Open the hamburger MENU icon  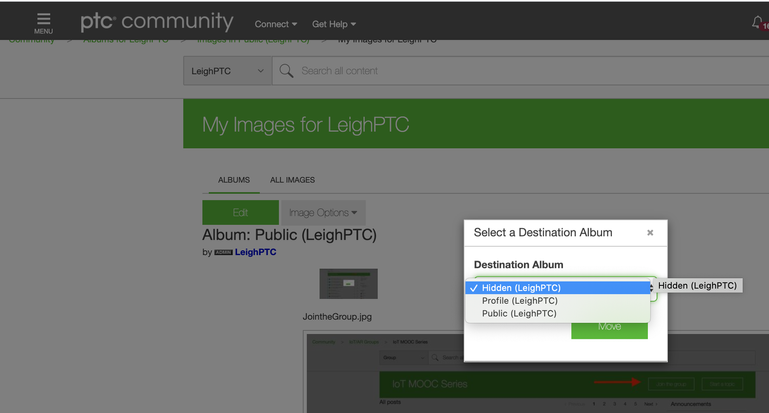pyautogui.click(x=43, y=22)
